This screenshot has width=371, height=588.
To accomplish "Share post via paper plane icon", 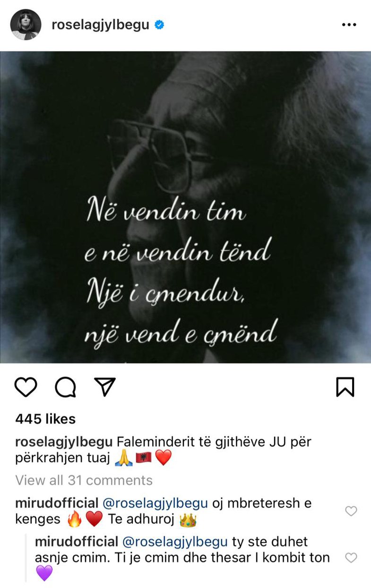I will [105, 387].
